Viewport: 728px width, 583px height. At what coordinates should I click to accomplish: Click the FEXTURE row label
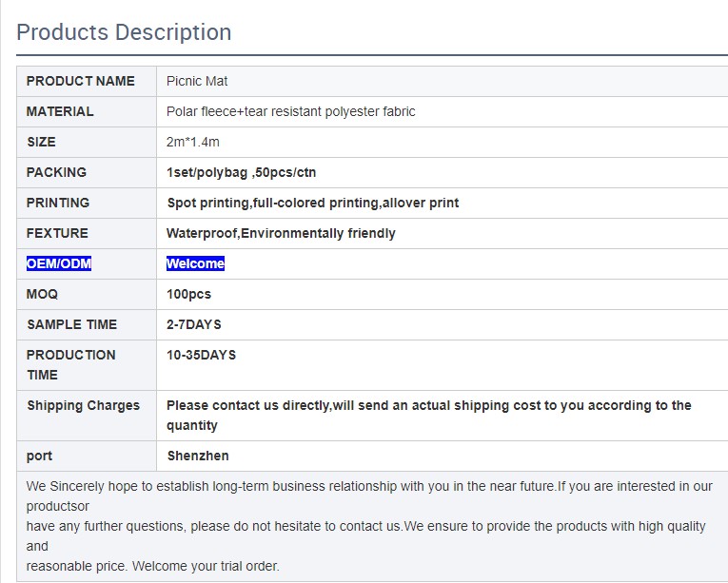[x=57, y=233]
